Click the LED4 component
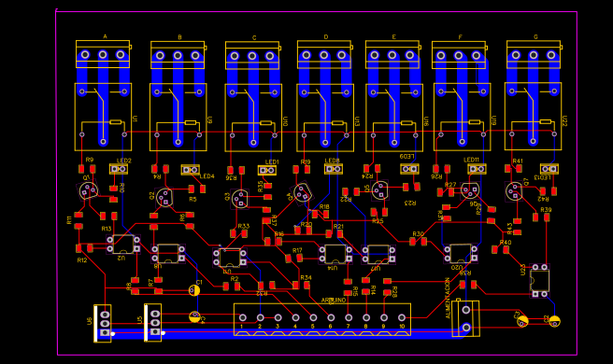Image resolution: width=613 pixels, height=364 pixels. point(191,170)
